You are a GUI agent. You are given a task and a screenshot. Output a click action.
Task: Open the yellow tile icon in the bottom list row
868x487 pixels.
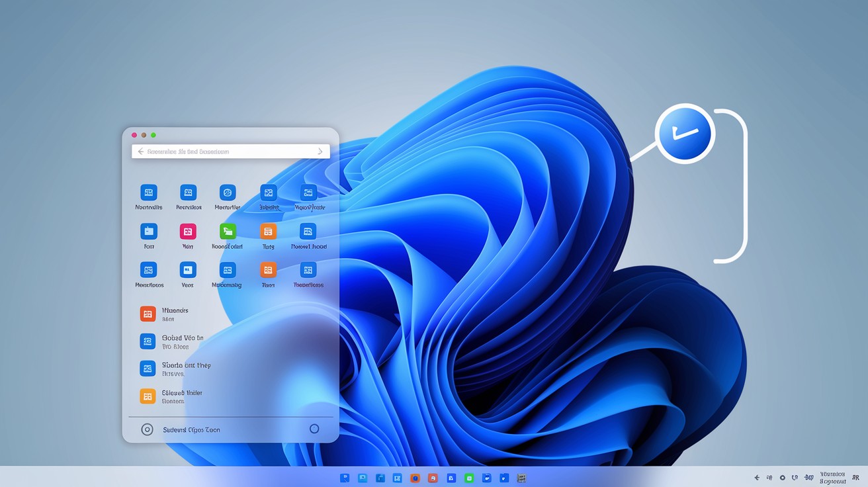point(148,396)
